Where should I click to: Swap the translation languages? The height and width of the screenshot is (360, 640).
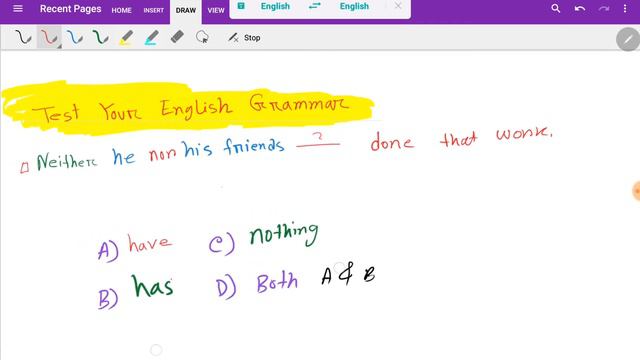click(314, 6)
